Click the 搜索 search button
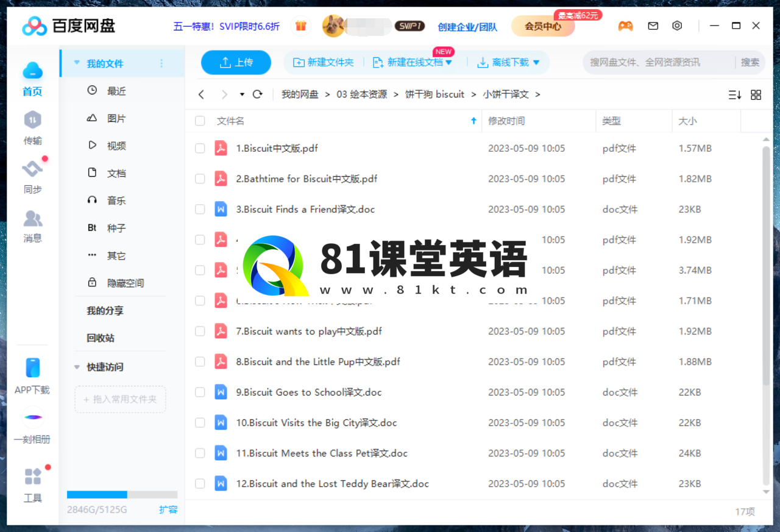 click(x=750, y=62)
